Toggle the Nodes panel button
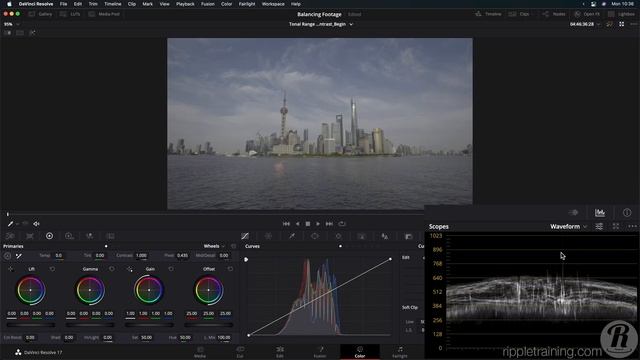 click(x=553, y=14)
